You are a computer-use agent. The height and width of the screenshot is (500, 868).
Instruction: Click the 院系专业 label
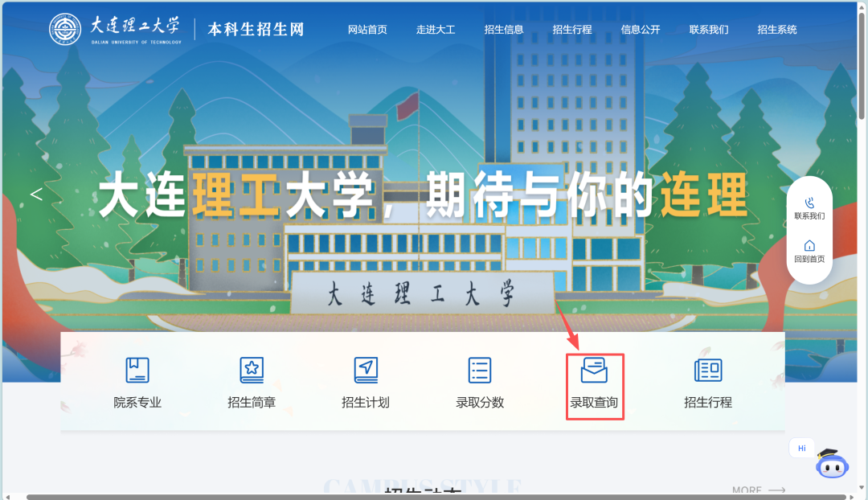[137, 403]
